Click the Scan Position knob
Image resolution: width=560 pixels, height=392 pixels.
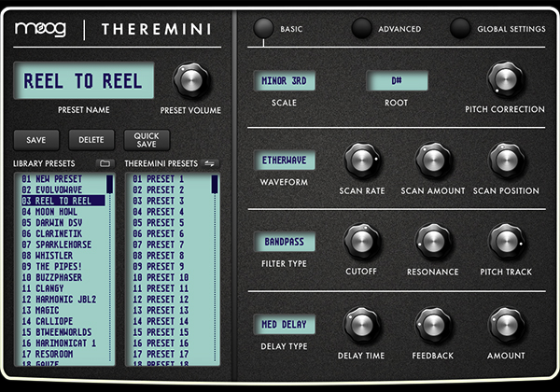pos(507,161)
